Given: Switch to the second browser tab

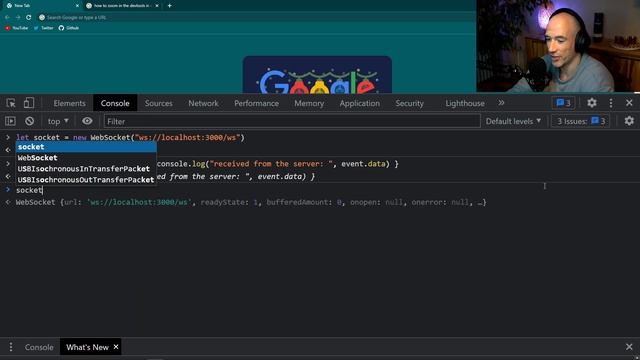Looking at the screenshot, I should [122, 6].
